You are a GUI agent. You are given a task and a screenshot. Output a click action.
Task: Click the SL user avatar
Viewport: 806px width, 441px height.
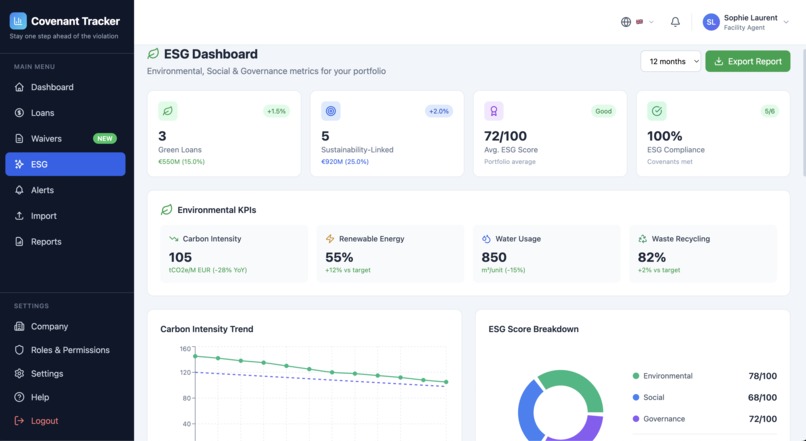coord(711,22)
